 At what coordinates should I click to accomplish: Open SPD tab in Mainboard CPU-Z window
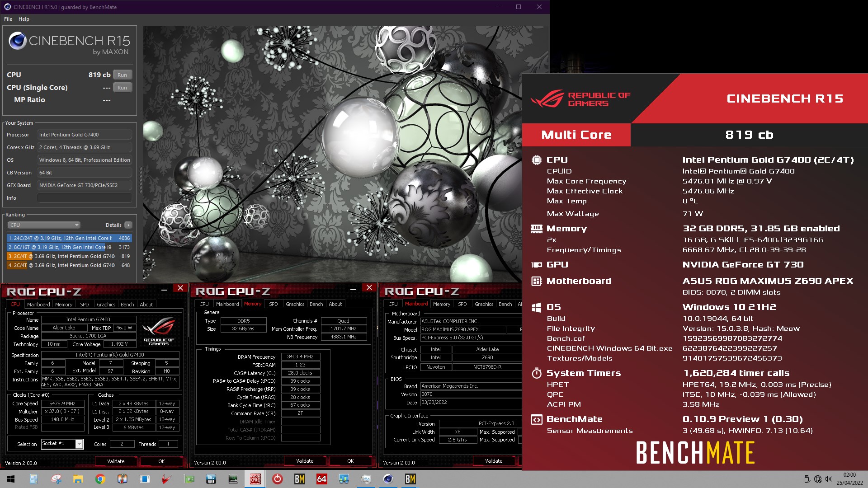click(462, 304)
